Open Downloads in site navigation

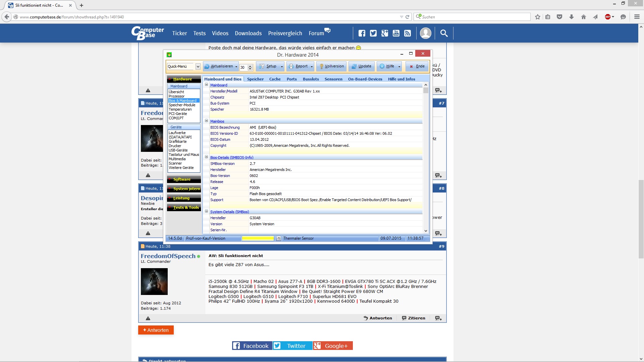click(x=248, y=33)
